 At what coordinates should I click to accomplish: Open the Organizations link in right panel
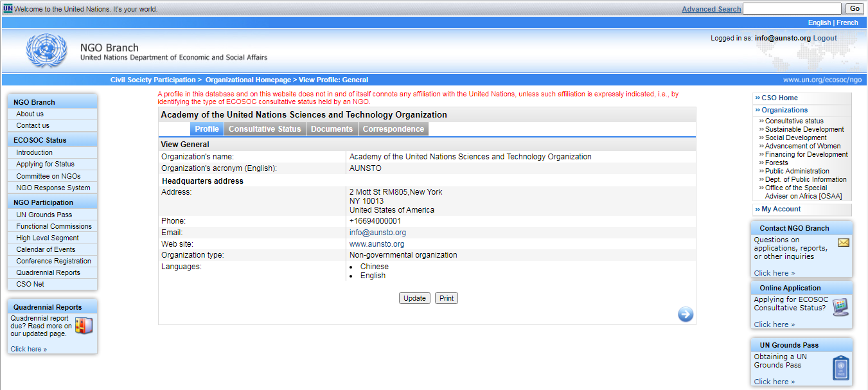coord(784,110)
